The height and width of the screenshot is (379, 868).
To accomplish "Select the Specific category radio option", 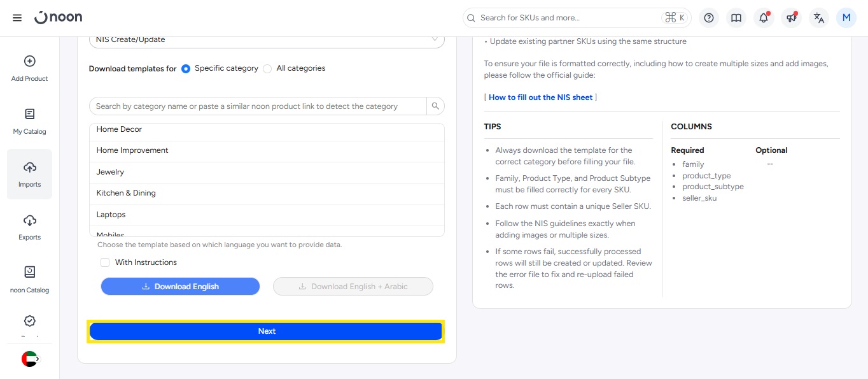I will [186, 69].
